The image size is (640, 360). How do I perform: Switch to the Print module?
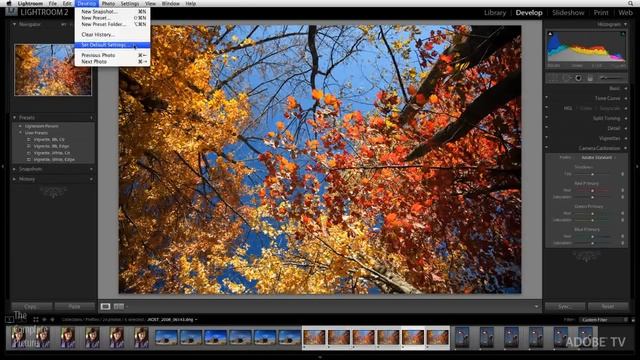(601, 13)
